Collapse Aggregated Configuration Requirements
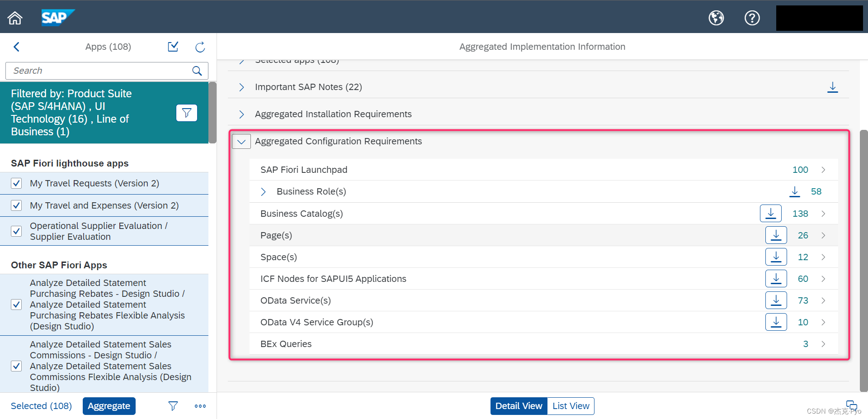 (241, 141)
